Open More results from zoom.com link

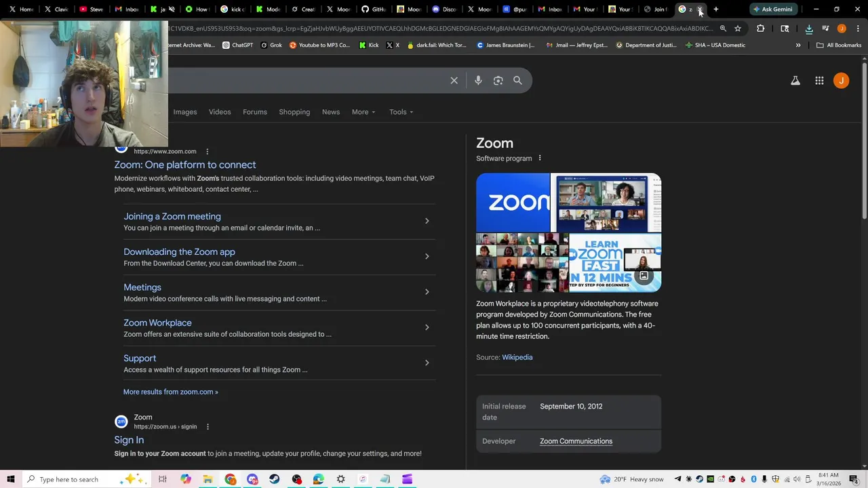click(171, 392)
